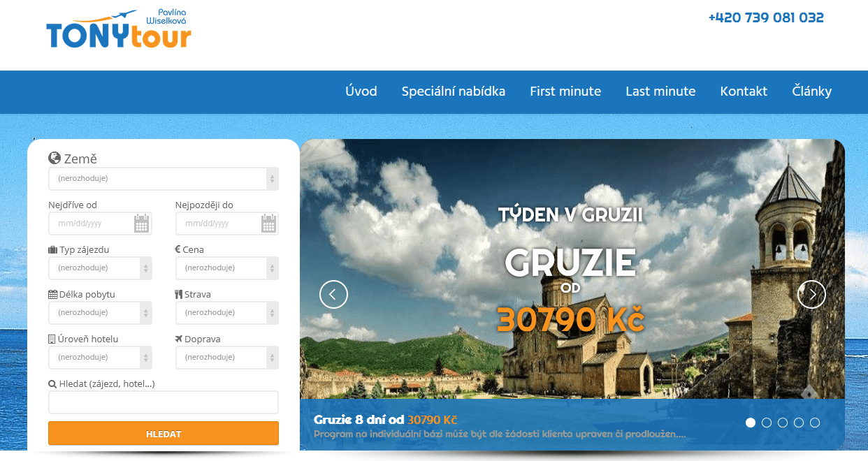Open the Země country dropdown
Screen dimensions: 868x461
pos(164,179)
